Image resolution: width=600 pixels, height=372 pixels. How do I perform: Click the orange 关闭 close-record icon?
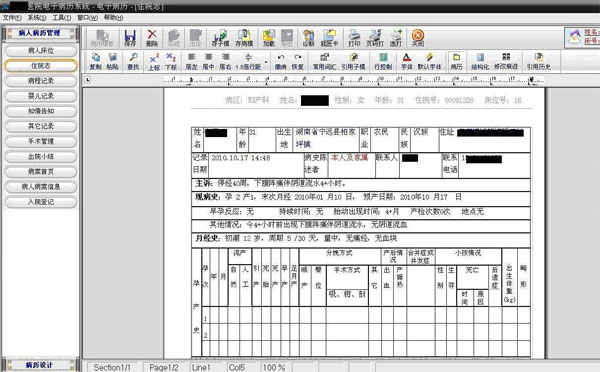(x=417, y=38)
